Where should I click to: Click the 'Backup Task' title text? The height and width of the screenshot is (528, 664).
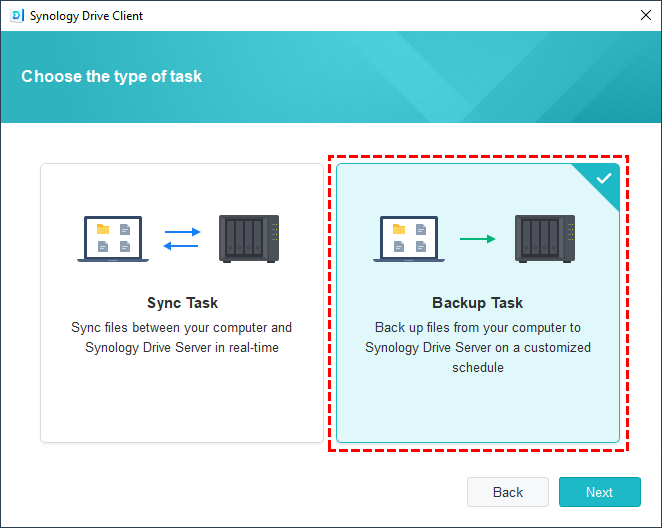click(478, 303)
